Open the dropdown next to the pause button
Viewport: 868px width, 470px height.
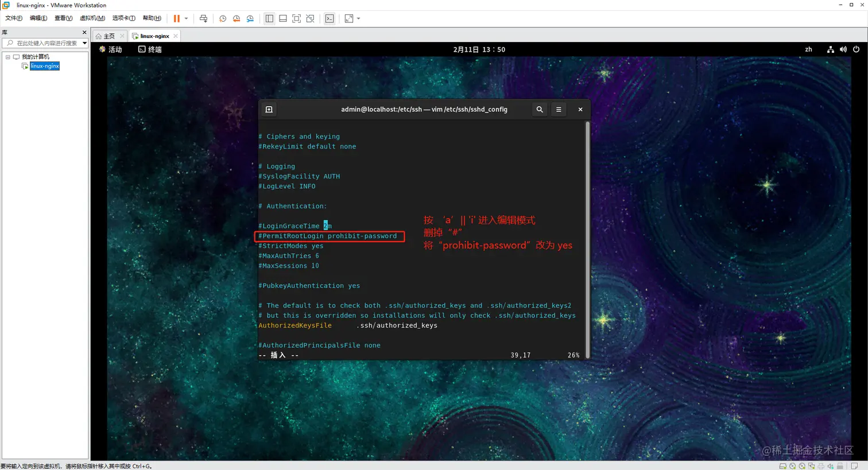[x=186, y=18]
